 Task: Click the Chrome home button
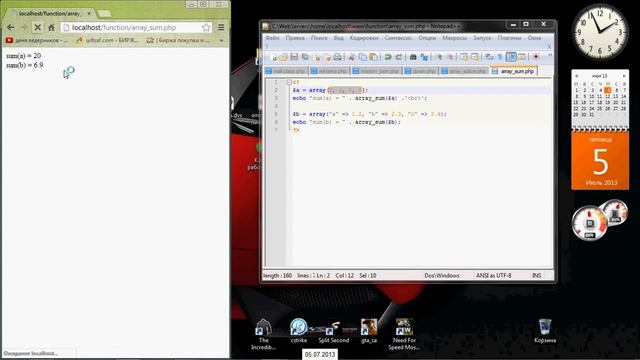coord(51,27)
